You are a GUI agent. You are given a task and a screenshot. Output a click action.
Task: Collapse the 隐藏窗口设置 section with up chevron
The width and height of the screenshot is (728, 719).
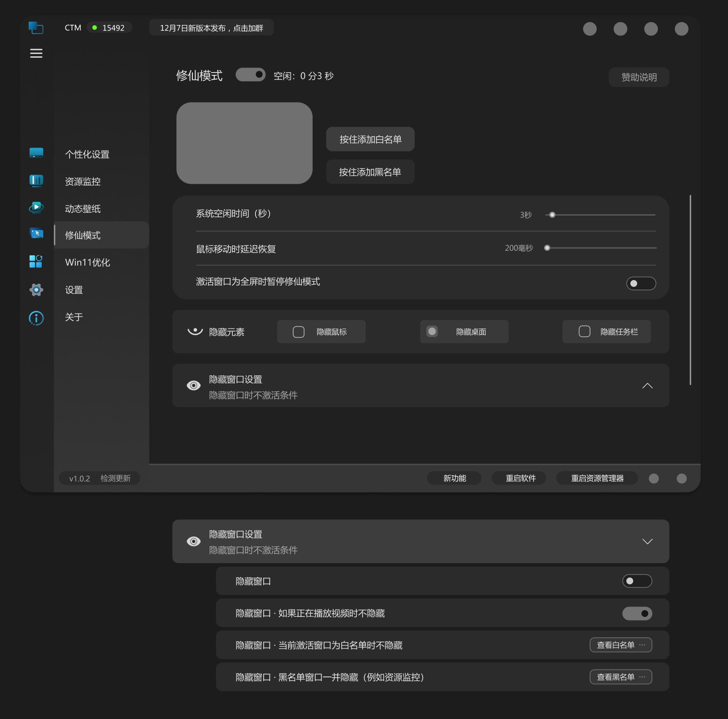(x=647, y=386)
